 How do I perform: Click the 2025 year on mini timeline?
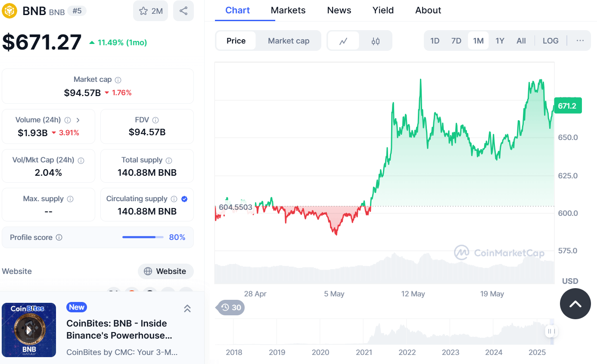[537, 352]
